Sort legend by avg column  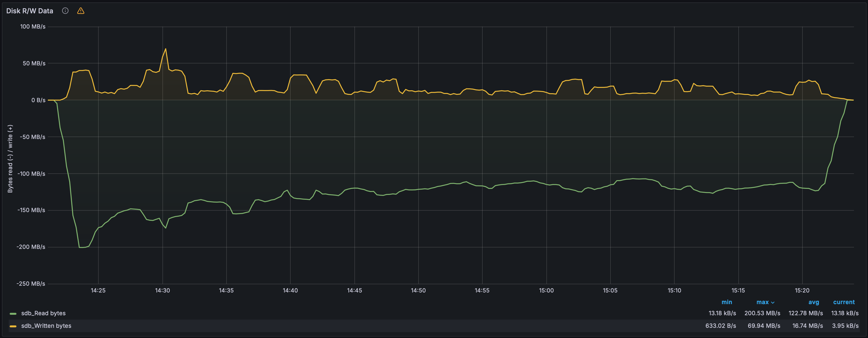point(813,302)
